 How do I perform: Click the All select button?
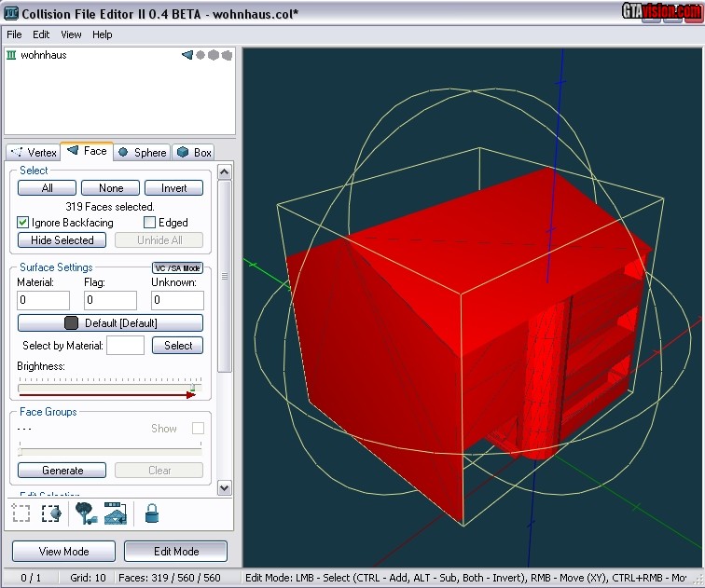(x=47, y=187)
